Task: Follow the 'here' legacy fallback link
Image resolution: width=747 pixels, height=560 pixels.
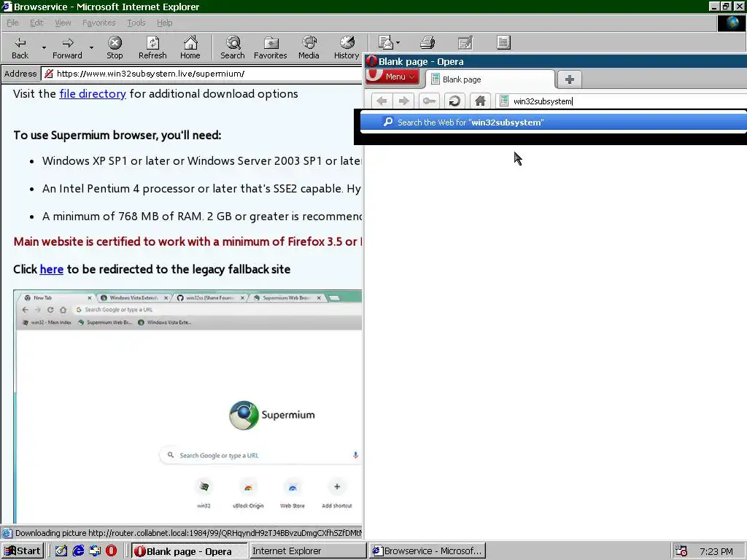Action: [52, 270]
